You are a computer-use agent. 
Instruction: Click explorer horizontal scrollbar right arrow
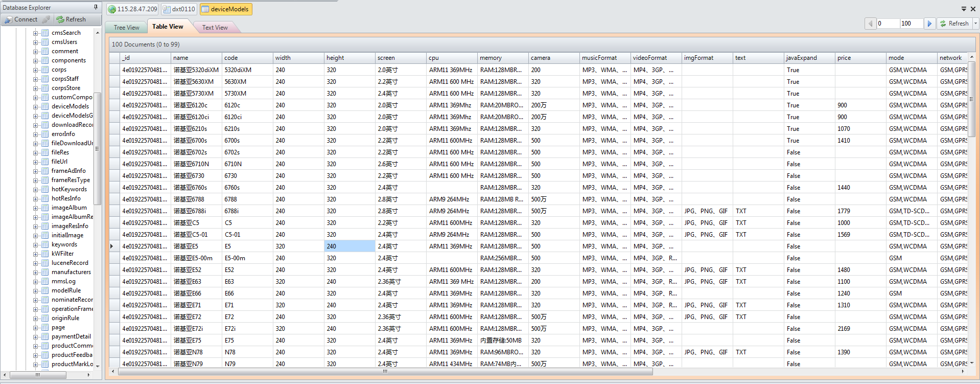89,375
